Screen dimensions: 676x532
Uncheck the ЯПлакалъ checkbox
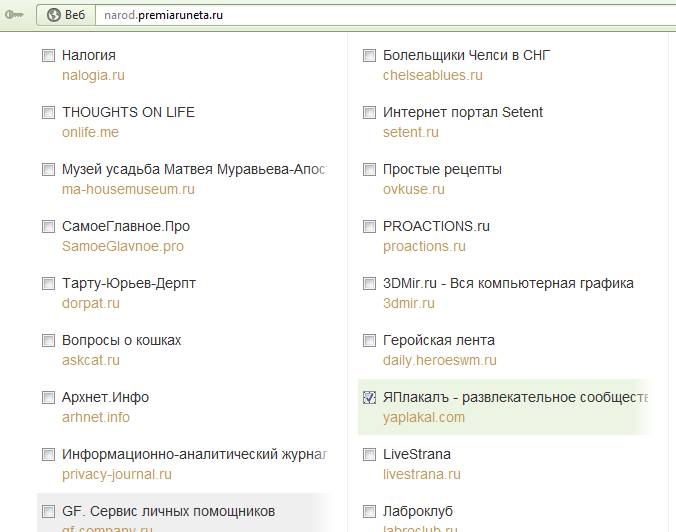pos(369,397)
